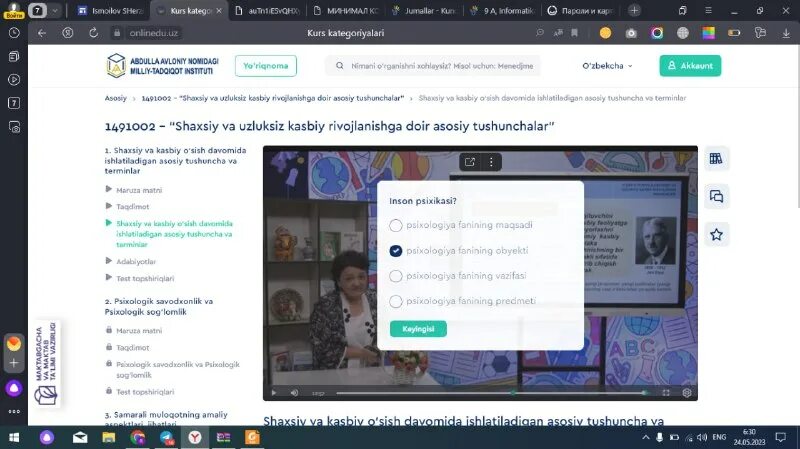The width and height of the screenshot is (800, 449).
Task: Open the sidebar three-dots more icon
Action: click(14, 411)
